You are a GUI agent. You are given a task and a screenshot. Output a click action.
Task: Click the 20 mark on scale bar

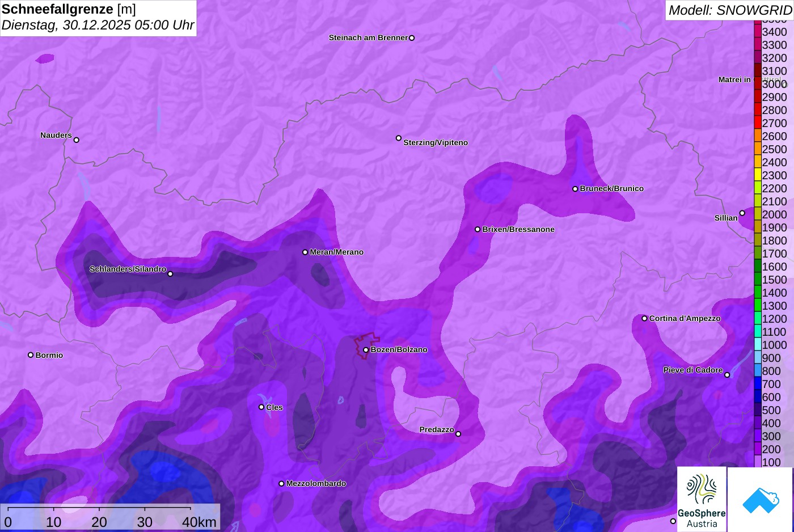pyautogui.click(x=99, y=522)
